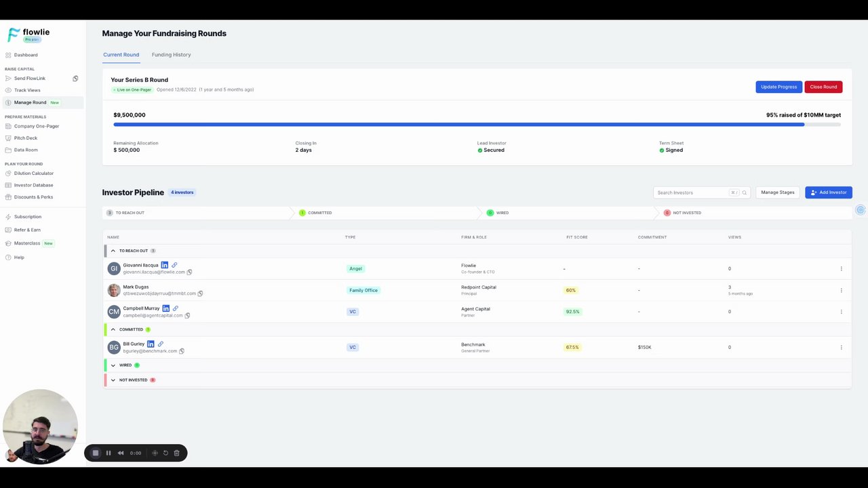Open Help in sidebar
This screenshot has height=488, width=868.
[x=19, y=258]
